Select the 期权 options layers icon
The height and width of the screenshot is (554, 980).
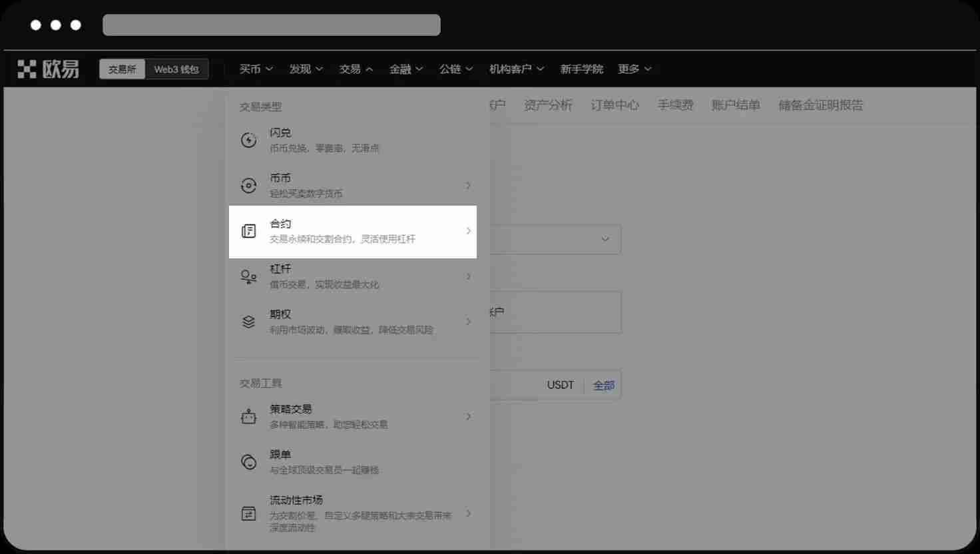click(248, 322)
